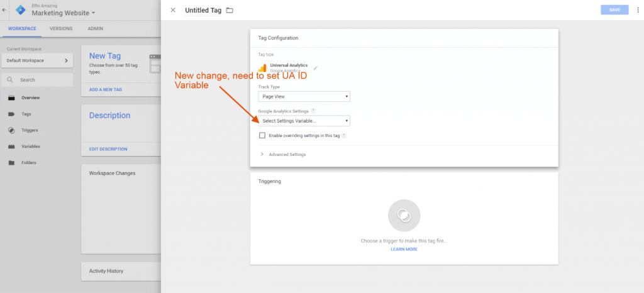644x293 pixels.
Task: Open the three-dot more options menu
Action: (x=638, y=10)
